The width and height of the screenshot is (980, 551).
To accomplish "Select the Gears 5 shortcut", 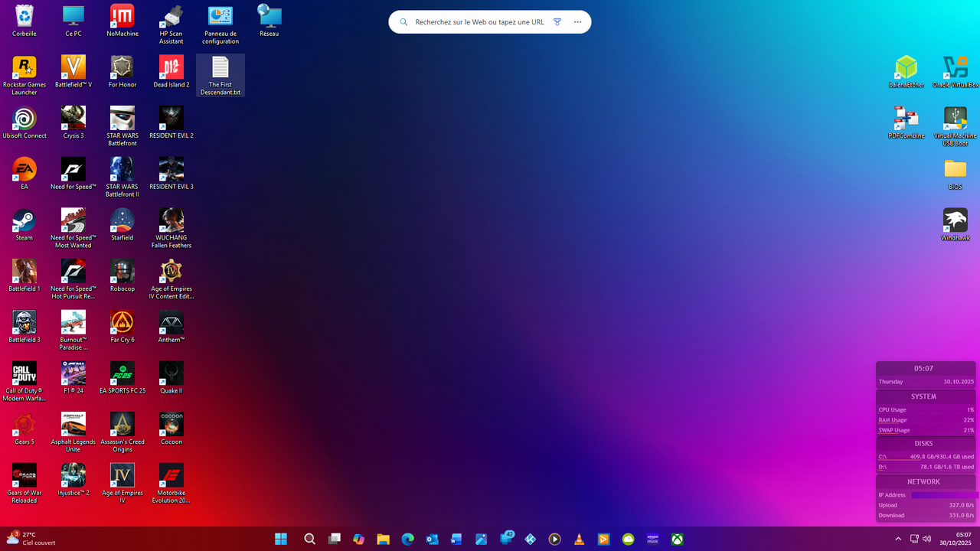I will [x=24, y=429].
